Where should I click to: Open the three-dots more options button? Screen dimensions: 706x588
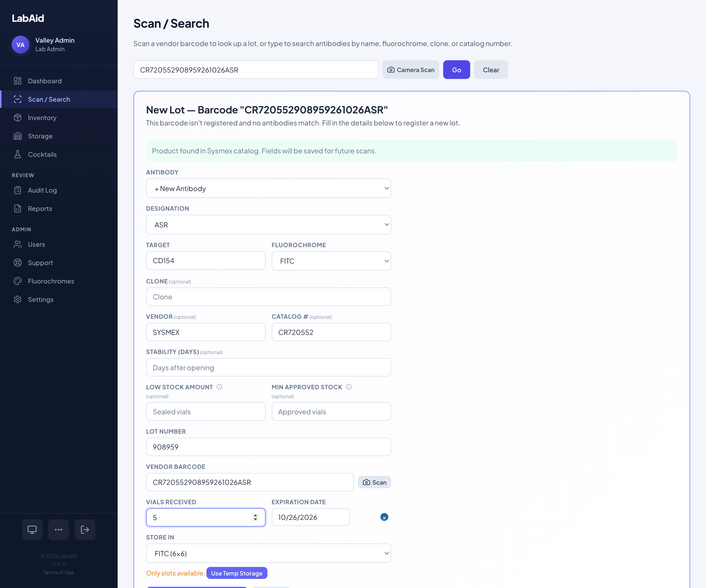(59, 529)
